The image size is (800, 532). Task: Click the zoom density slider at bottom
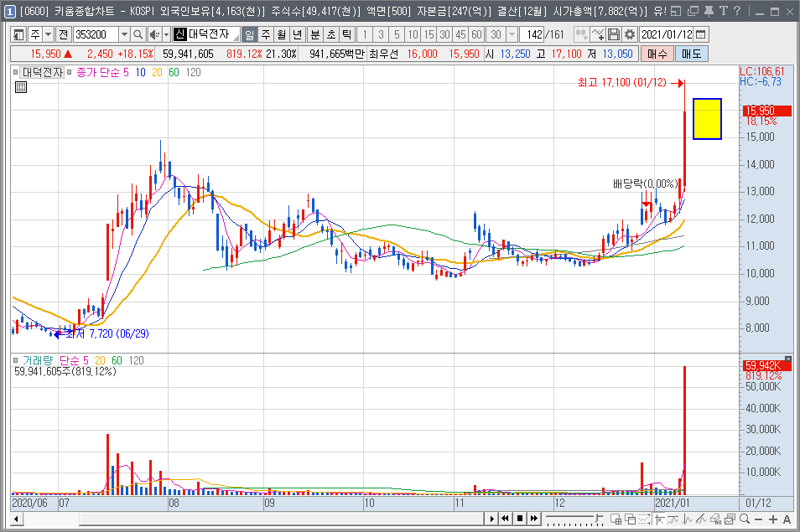click(x=574, y=519)
